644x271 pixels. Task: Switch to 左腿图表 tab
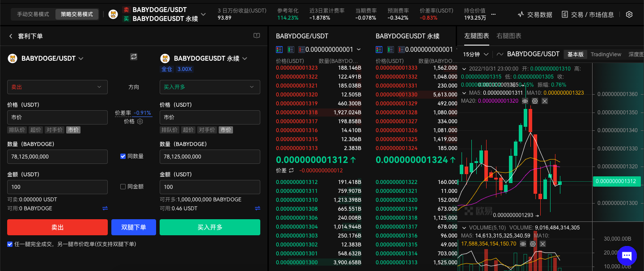[x=477, y=36]
